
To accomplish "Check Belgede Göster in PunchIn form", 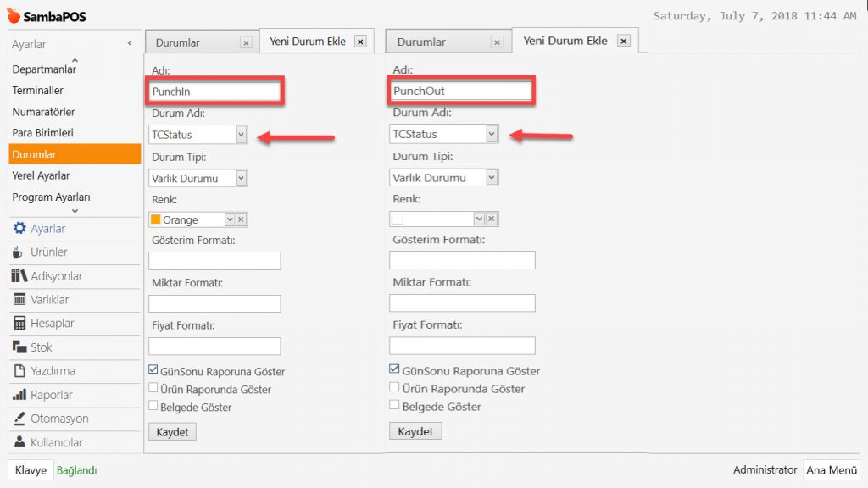I will point(153,406).
